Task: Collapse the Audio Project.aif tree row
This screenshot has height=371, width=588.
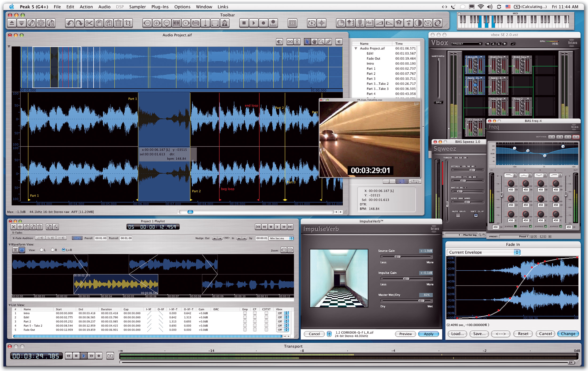Action: coord(356,48)
